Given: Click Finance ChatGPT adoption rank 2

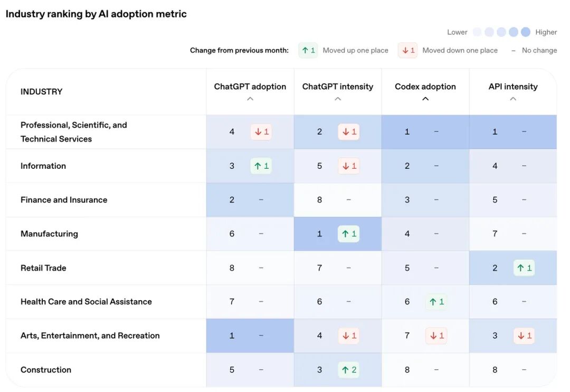Looking at the screenshot, I should 232,200.
